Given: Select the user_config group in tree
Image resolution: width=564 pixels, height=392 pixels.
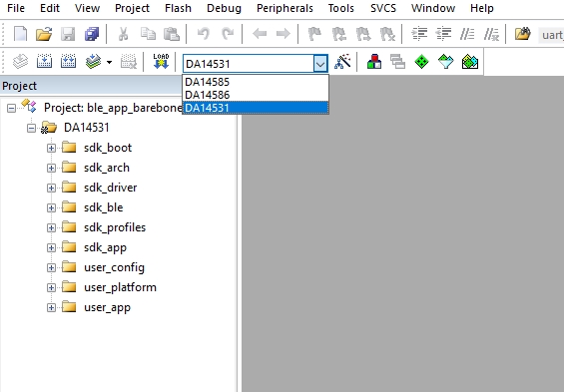Looking at the screenshot, I should point(114,267).
